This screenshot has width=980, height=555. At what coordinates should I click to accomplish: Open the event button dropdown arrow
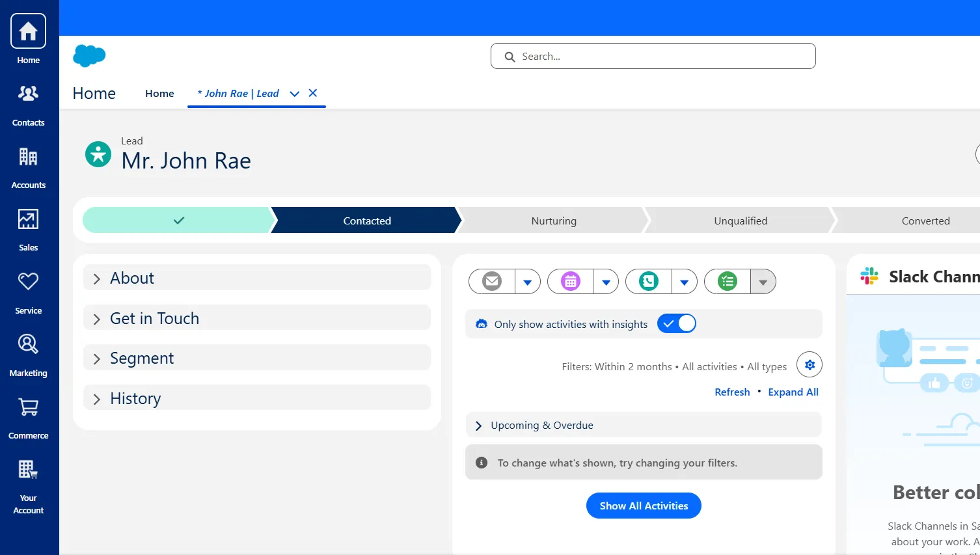click(606, 282)
